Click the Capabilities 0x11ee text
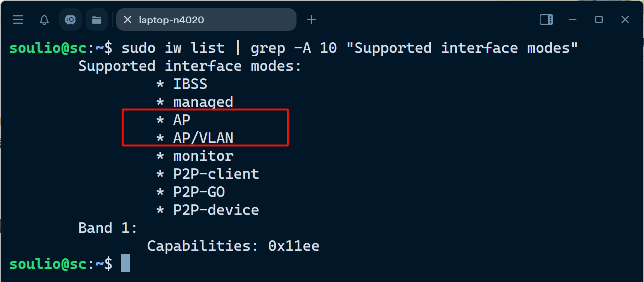 click(233, 246)
